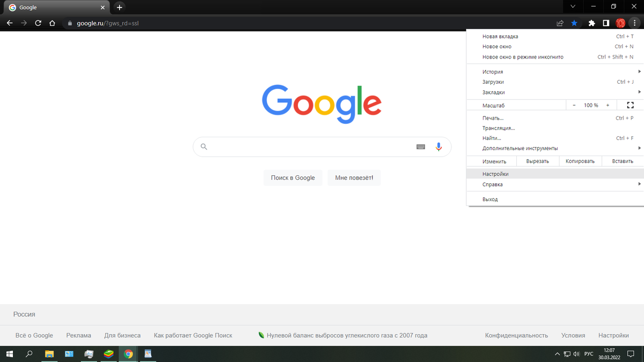Open the notification center icon
Screen dimensions: 644x362
click(631, 354)
